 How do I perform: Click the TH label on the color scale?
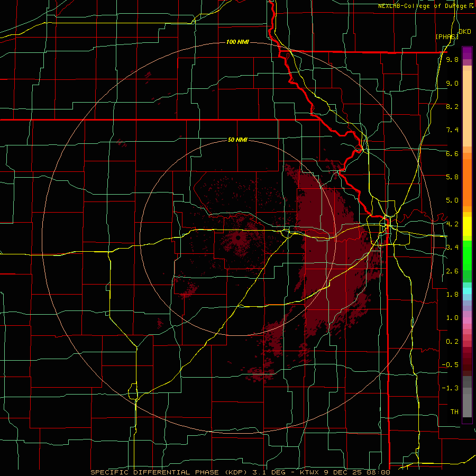[454, 411]
